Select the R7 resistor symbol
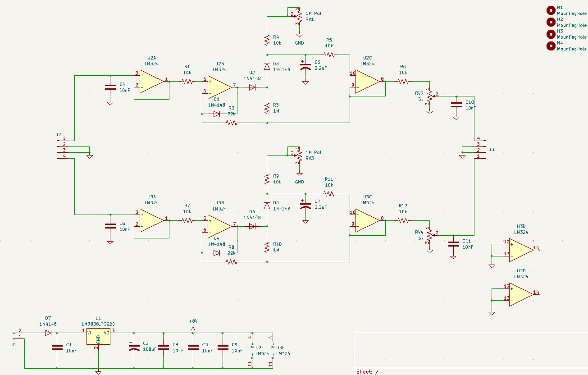 tap(187, 220)
